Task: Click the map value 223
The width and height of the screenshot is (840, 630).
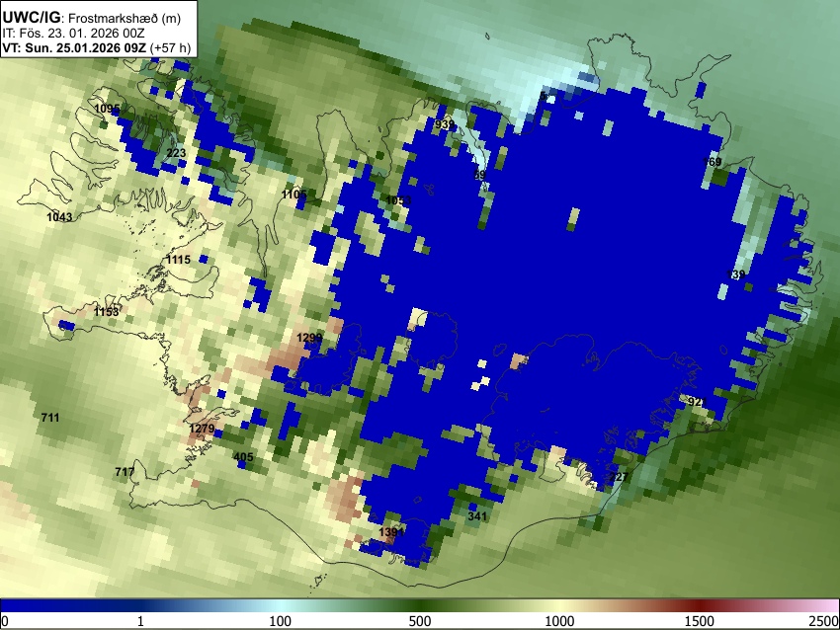Action: (176, 153)
